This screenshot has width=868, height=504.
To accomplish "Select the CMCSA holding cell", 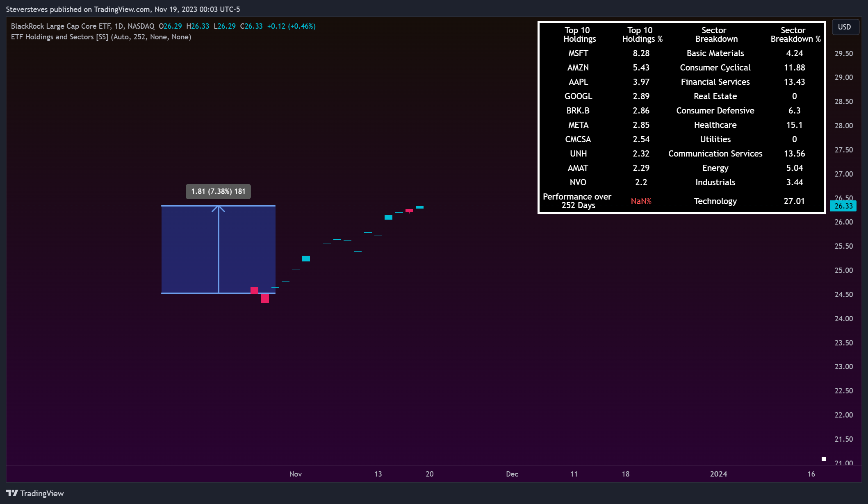I will coord(578,139).
